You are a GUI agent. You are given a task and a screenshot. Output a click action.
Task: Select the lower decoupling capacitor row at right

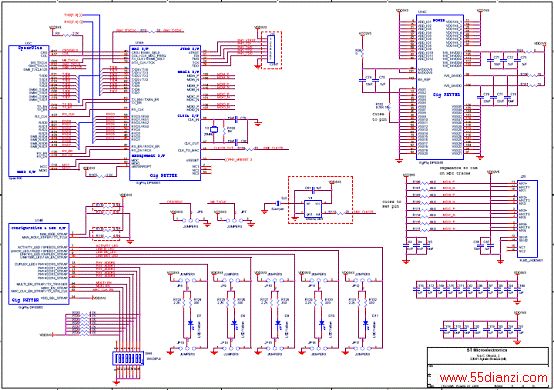point(482,330)
